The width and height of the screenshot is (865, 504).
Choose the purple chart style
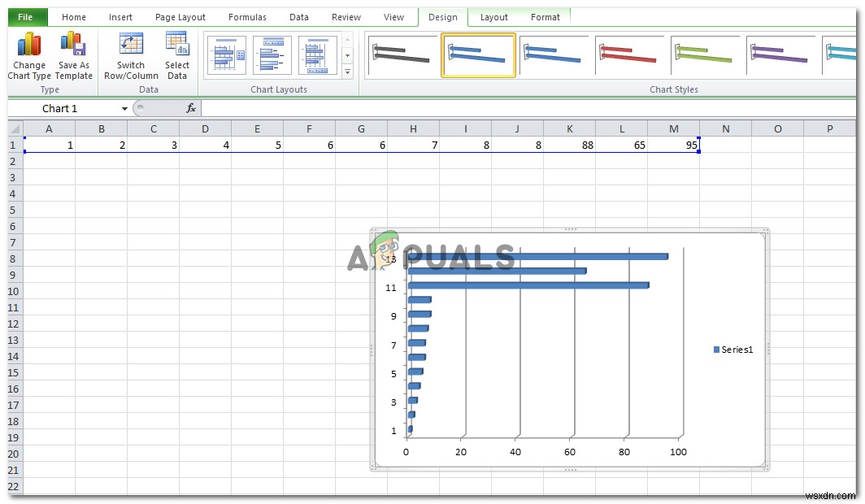click(x=780, y=55)
